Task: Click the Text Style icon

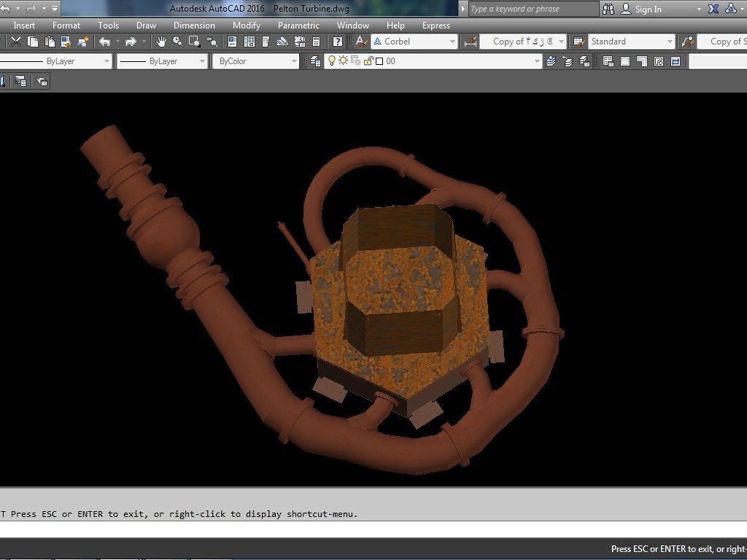Action: click(x=361, y=42)
